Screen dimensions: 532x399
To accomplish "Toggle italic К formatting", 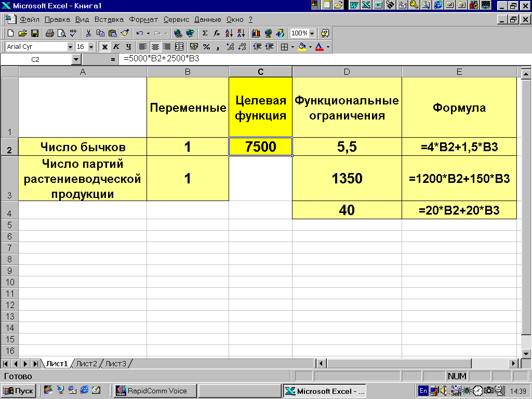I will point(116,47).
